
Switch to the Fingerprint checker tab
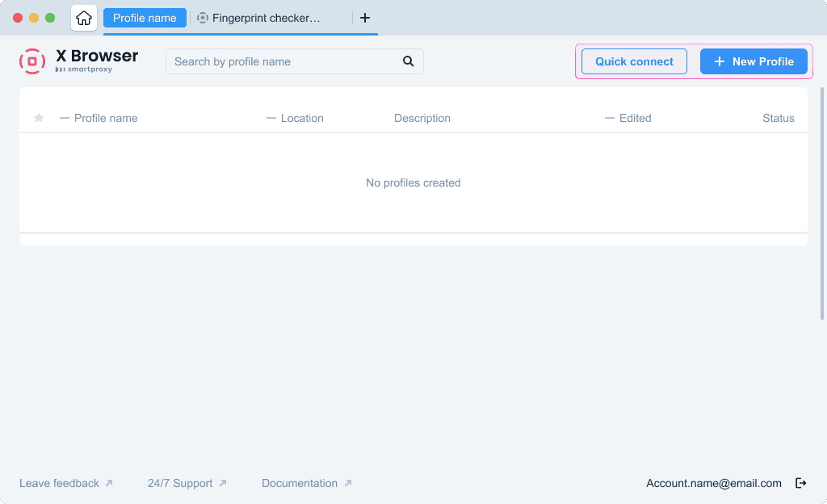[x=266, y=18]
